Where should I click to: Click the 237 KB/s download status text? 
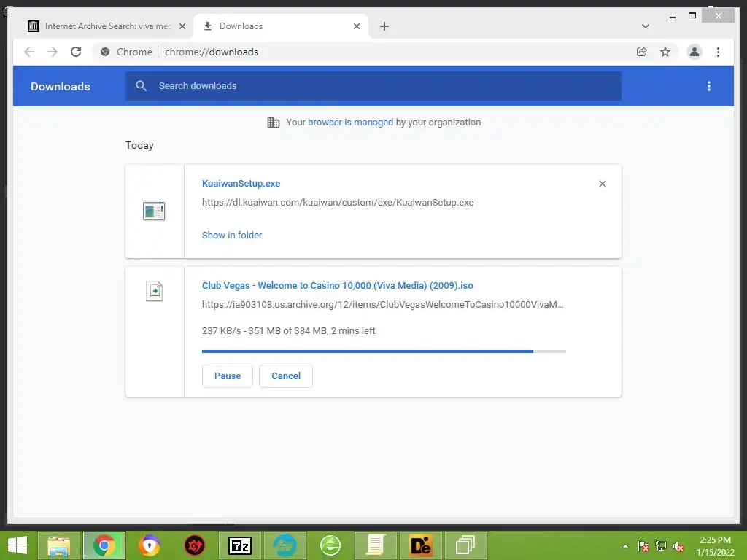tap(289, 331)
